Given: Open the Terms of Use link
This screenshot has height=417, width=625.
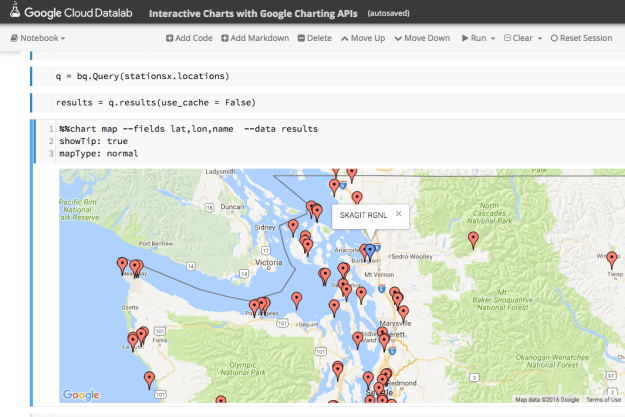Looking at the screenshot, I should coord(603,399).
